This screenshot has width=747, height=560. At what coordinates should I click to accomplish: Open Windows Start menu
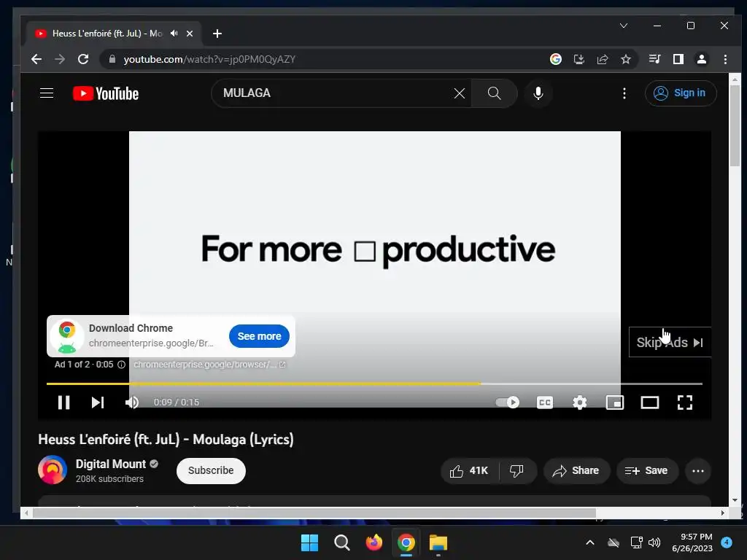coord(309,542)
